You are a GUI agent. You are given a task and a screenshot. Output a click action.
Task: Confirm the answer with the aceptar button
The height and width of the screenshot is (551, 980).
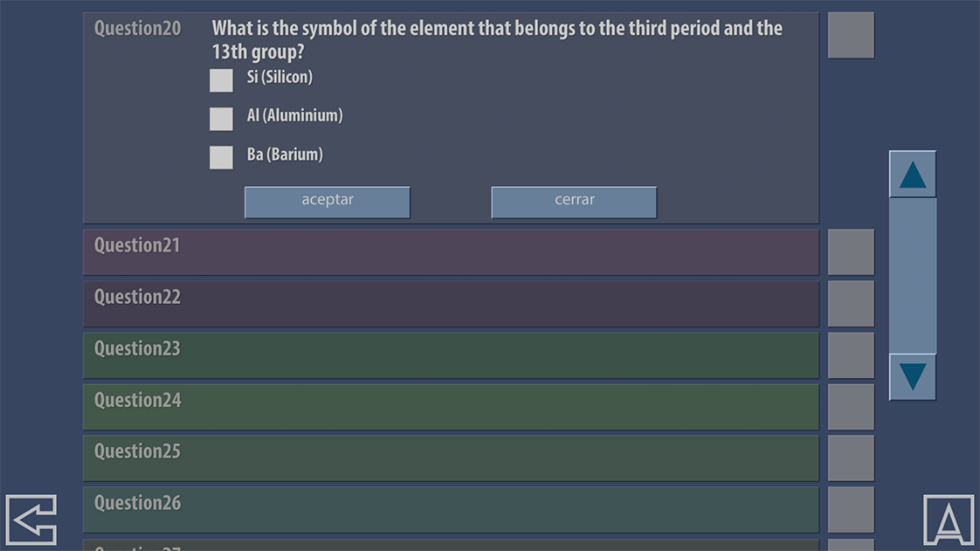(x=327, y=201)
